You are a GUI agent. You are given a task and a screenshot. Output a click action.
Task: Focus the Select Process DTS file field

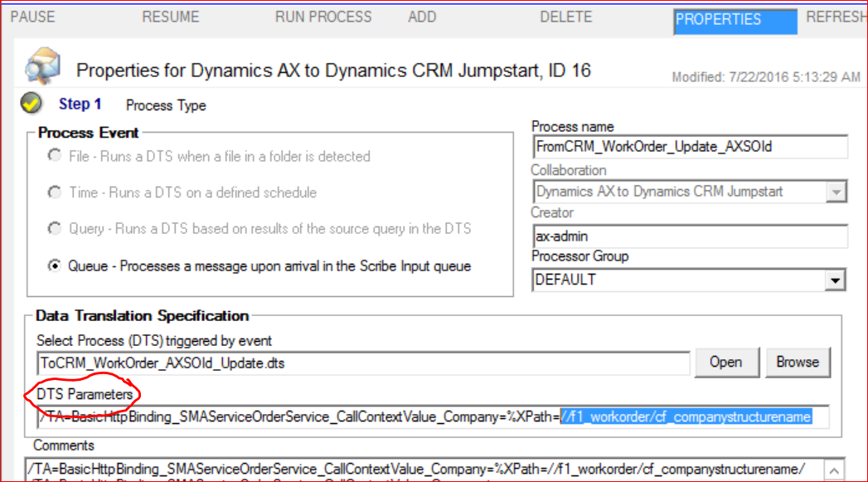[x=363, y=363]
